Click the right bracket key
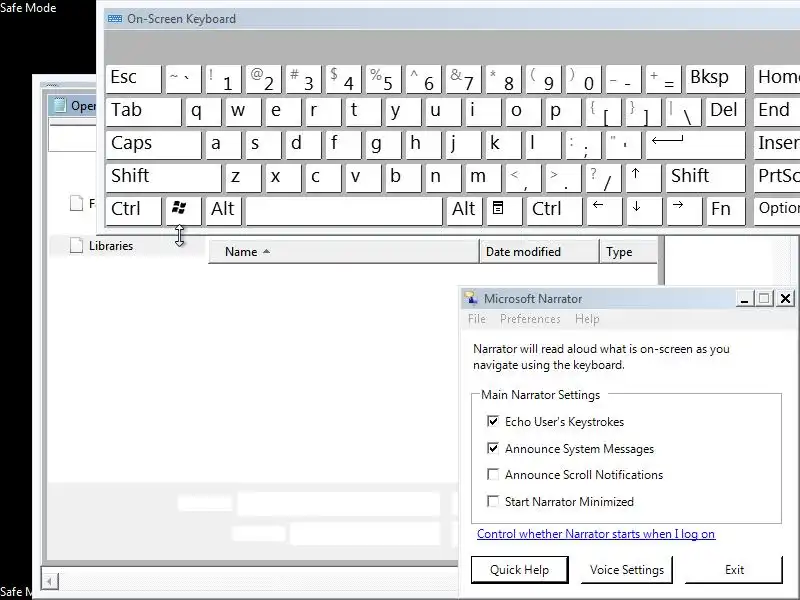Image resolution: width=800 pixels, height=600 pixels. (644, 112)
